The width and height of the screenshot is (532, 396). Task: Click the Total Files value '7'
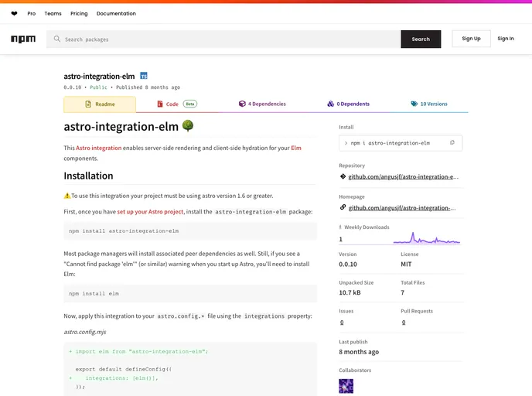pos(402,292)
